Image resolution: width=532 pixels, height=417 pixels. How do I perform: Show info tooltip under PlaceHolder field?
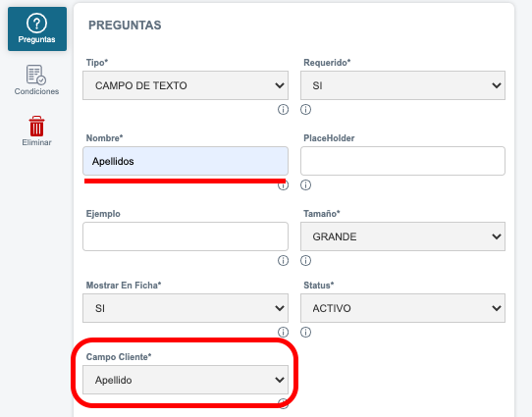(305, 185)
